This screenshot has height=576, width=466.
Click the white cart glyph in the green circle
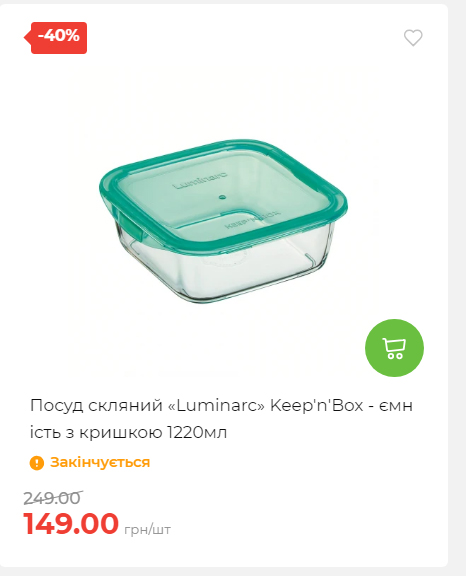(394, 348)
